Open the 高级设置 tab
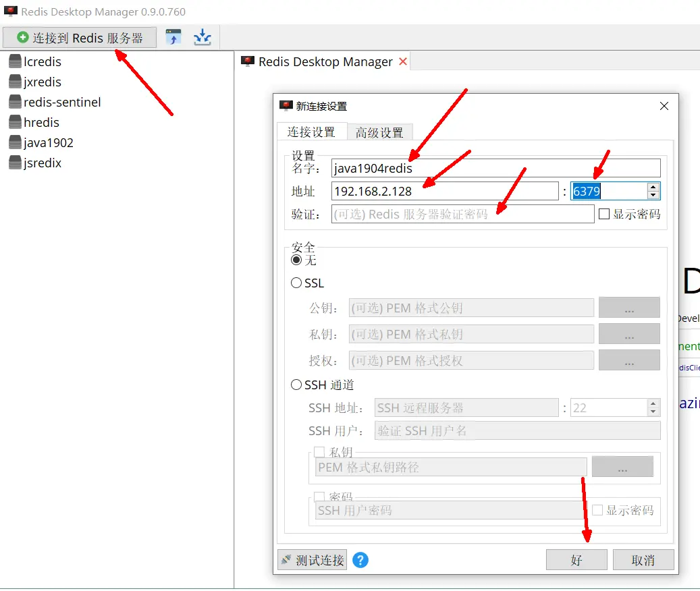 tap(379, 132)
